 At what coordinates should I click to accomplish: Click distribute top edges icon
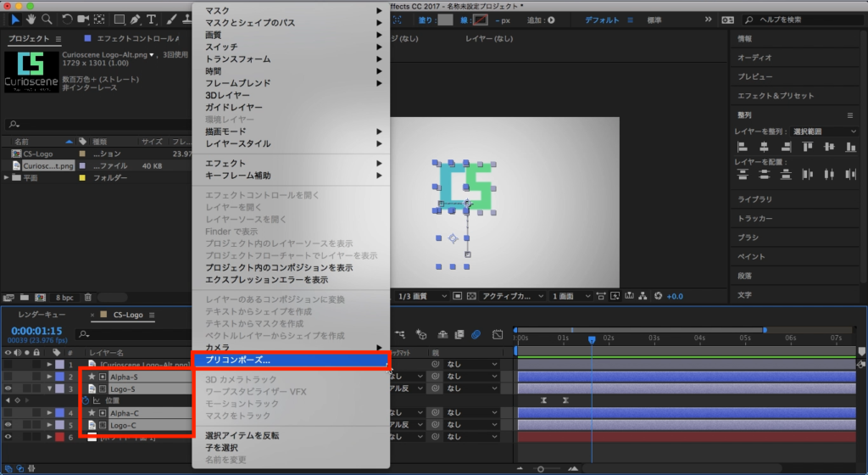743,175
